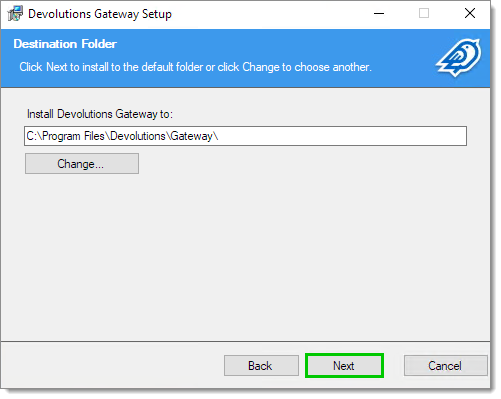Minimize the Devolutions Gateway Setup window
This screenshot has width=501, height=399.
tap(379, 14)
